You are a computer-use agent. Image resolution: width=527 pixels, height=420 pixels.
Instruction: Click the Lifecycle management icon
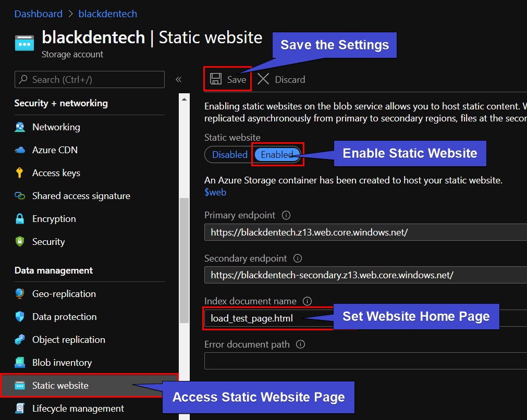coord(20,408)
